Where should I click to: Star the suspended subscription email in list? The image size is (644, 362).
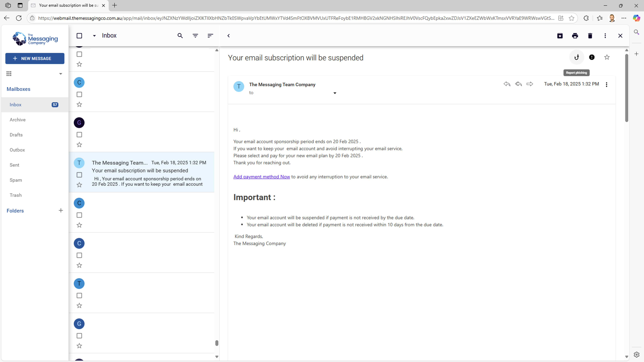point(79,185)
